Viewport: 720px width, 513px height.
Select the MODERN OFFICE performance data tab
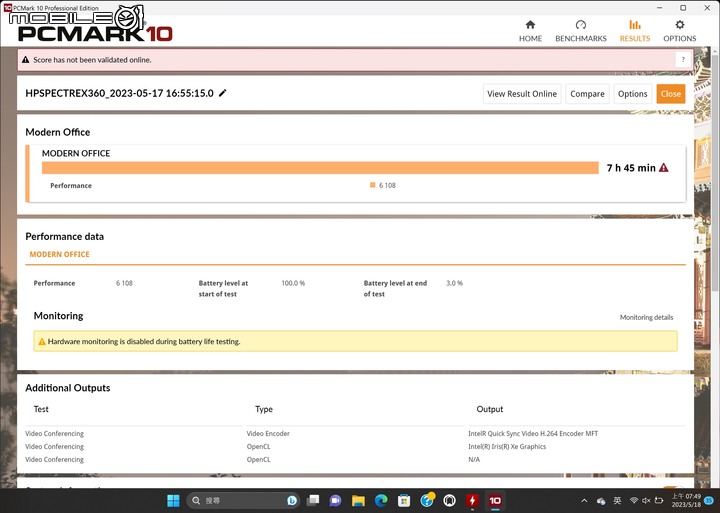pos(59,254)
